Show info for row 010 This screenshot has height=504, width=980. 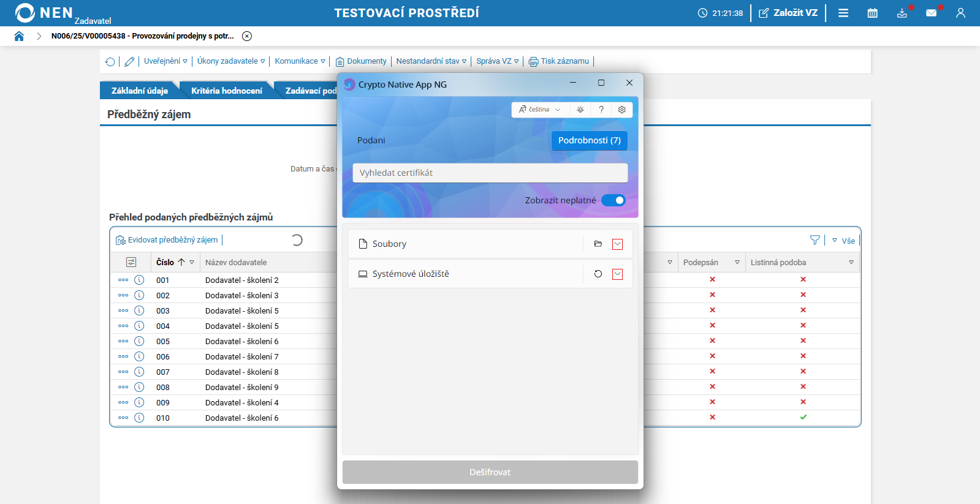[x=139, y=418]
